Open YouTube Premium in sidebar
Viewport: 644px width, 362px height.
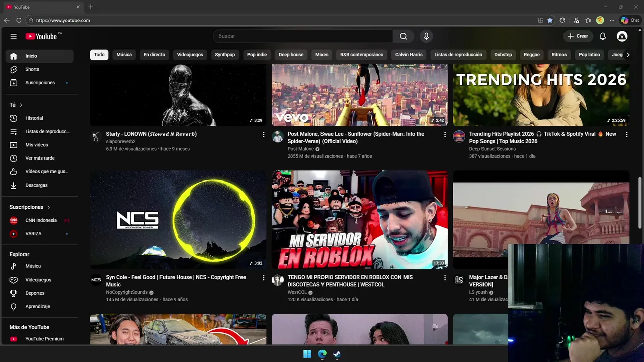(39, 339)
